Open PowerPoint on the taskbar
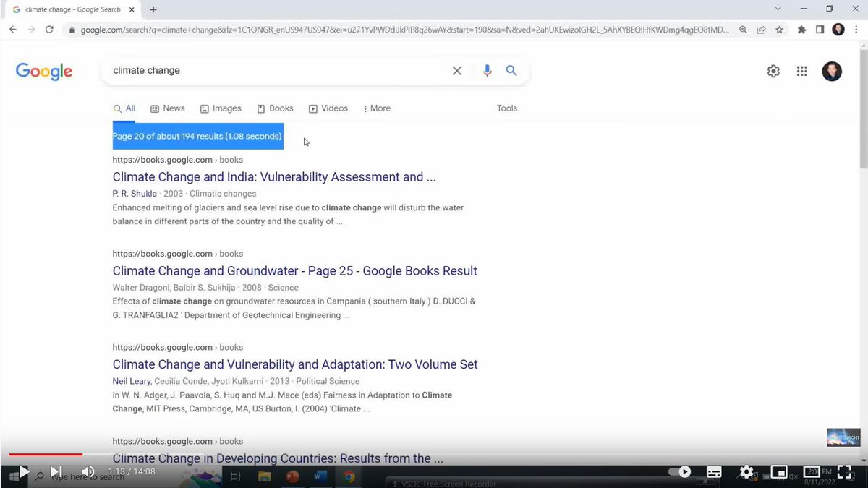 point(292,476)
